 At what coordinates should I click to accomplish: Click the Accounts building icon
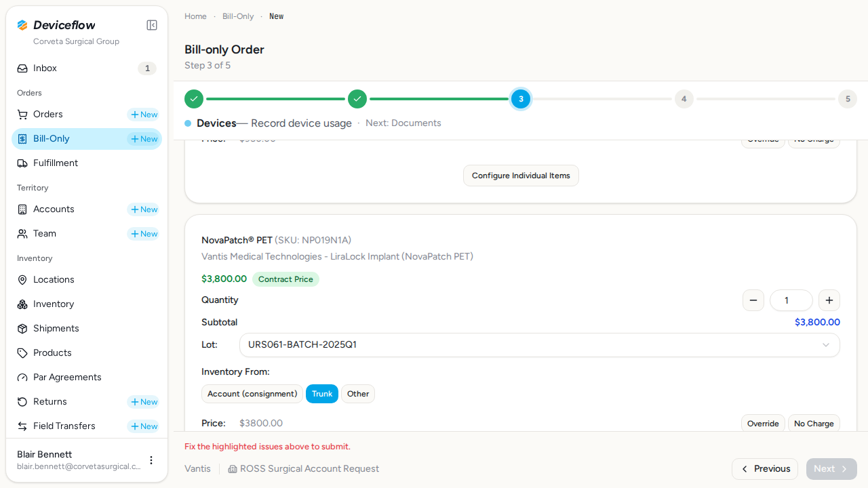(22, 209)
